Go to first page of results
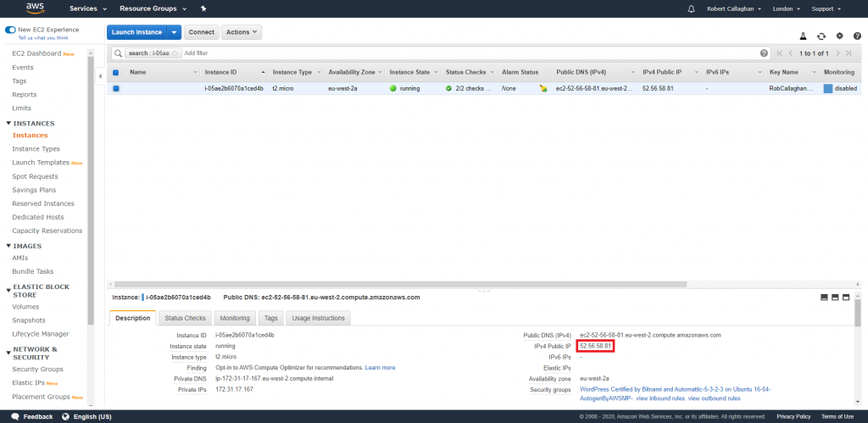 click(780, 53)
